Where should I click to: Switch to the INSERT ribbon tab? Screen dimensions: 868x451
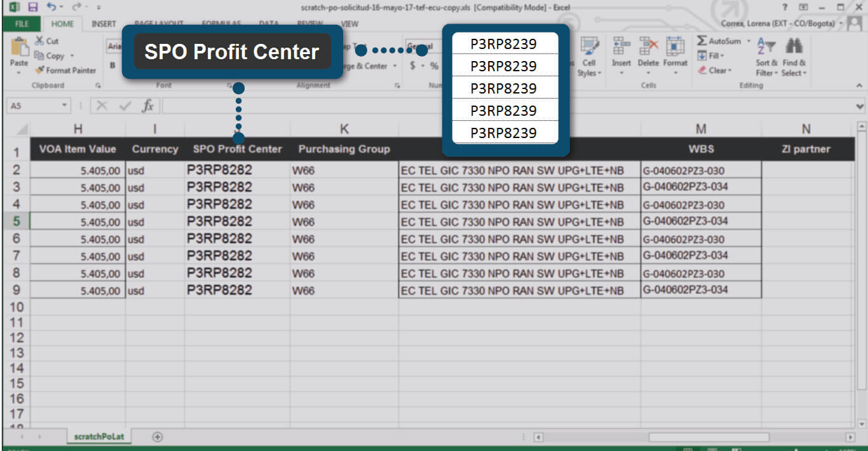(104, 24)
